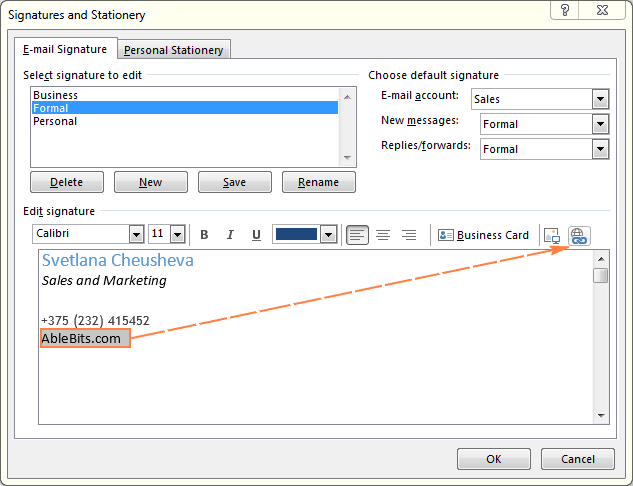
Task: Insert a Business Card
Action: click(x=484, y=235)
